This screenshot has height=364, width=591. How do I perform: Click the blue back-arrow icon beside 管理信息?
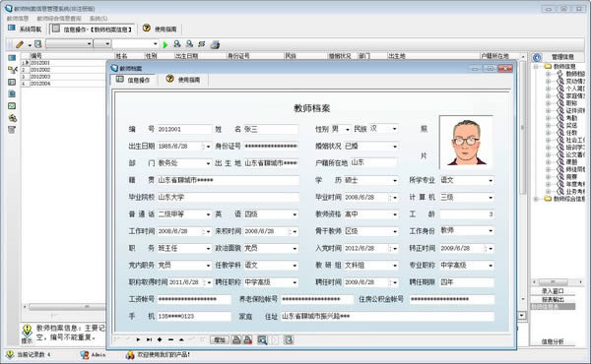(x=537, y=57)
